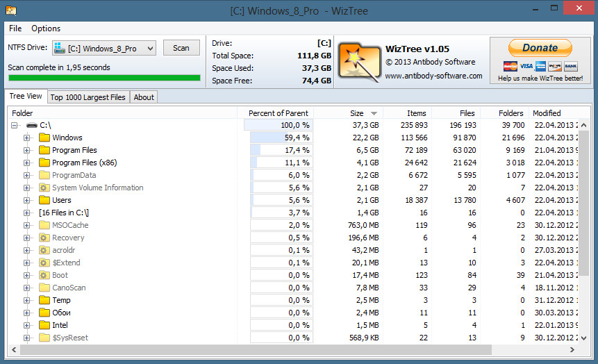Click the Program Files (x86) folder icon
Screen dimensions: 598x364
[44, 163]
